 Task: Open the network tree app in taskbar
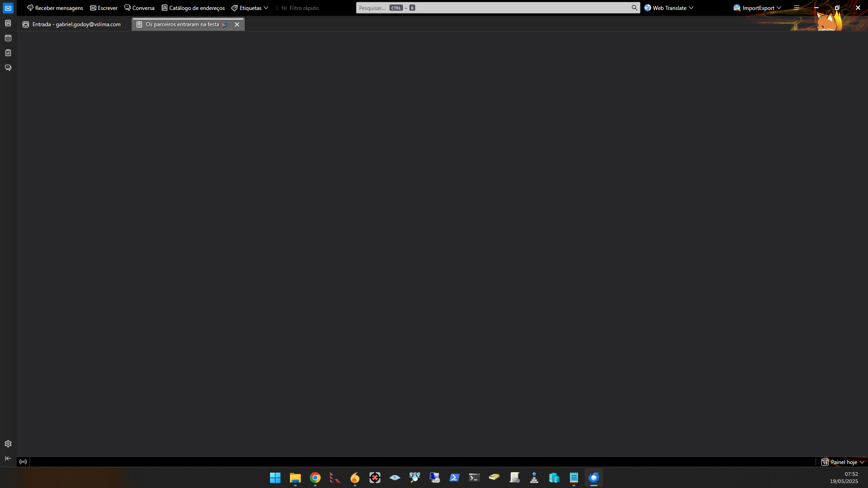[x=534, y=478]
